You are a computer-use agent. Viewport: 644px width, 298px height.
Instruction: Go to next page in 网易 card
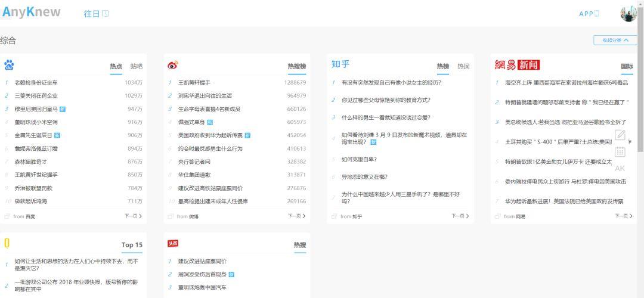tap(624, 216)
